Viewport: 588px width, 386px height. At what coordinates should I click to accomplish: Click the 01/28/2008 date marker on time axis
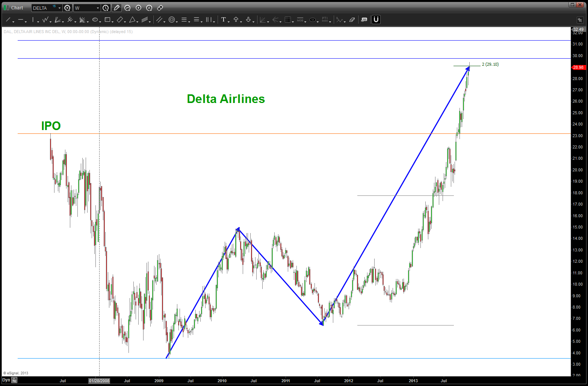99,381
